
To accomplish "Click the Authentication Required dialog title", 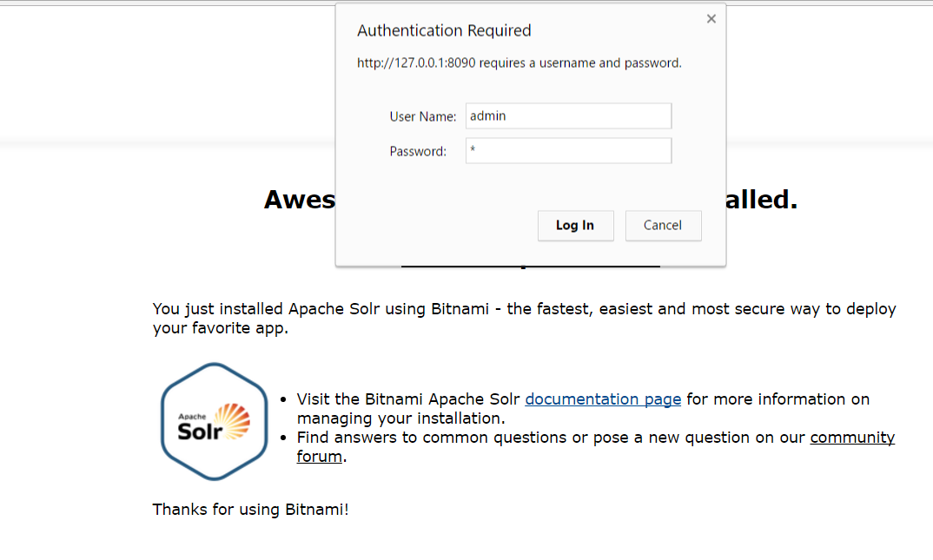I will point(444,30).
